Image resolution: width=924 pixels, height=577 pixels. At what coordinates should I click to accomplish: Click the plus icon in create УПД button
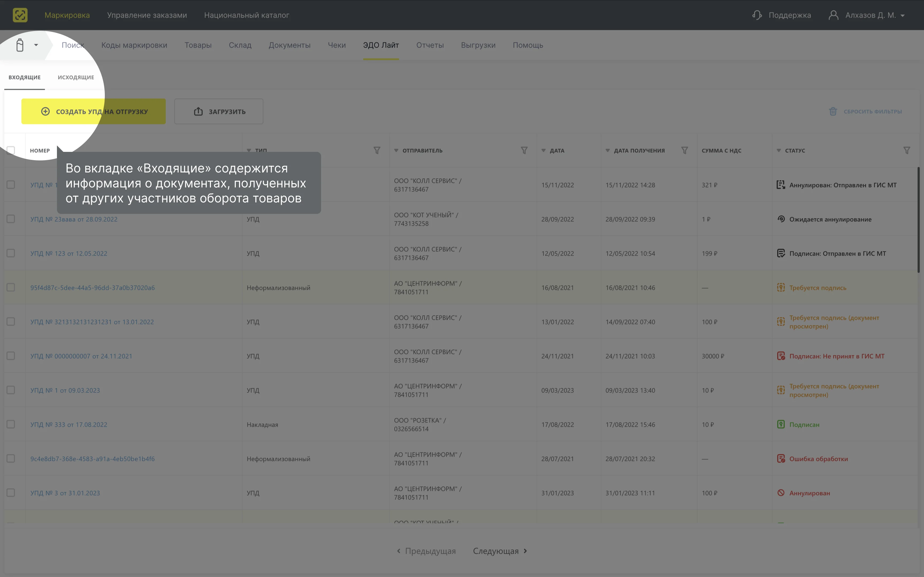(x=45, y=111)
